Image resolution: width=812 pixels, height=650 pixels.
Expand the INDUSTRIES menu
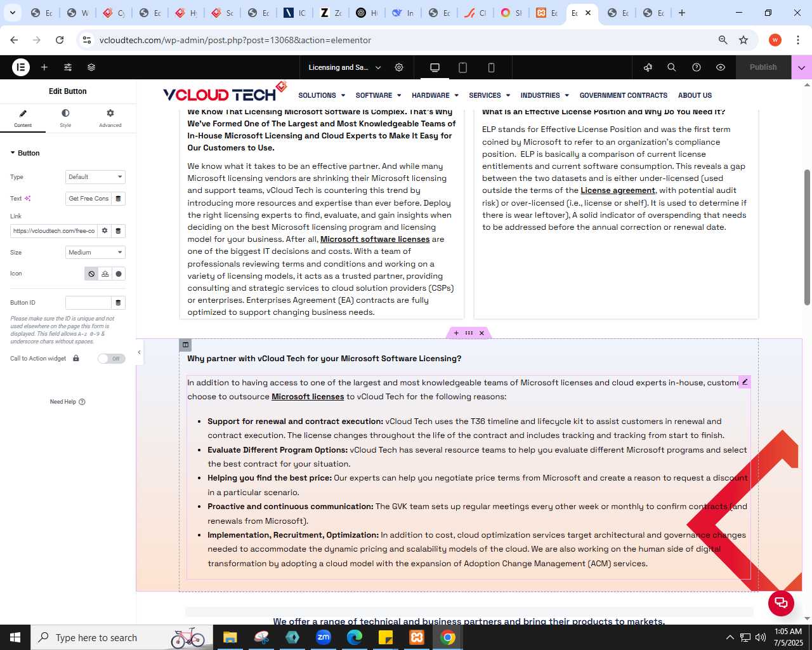(544, 95)
